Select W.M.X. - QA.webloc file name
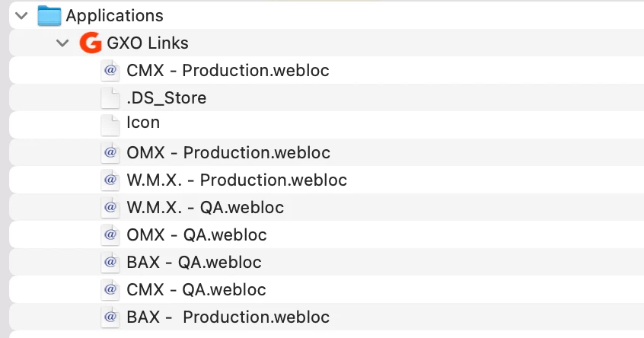Viewport: 644px width, 338px height. [205, 207]
